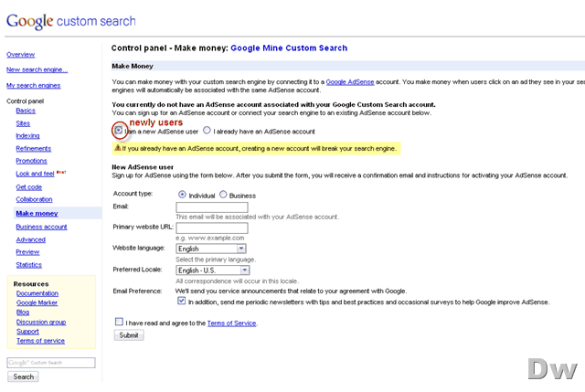Uncheck periodic newsletters checkbox
This screenshot has width=585, height=392.
pos(181,301)
